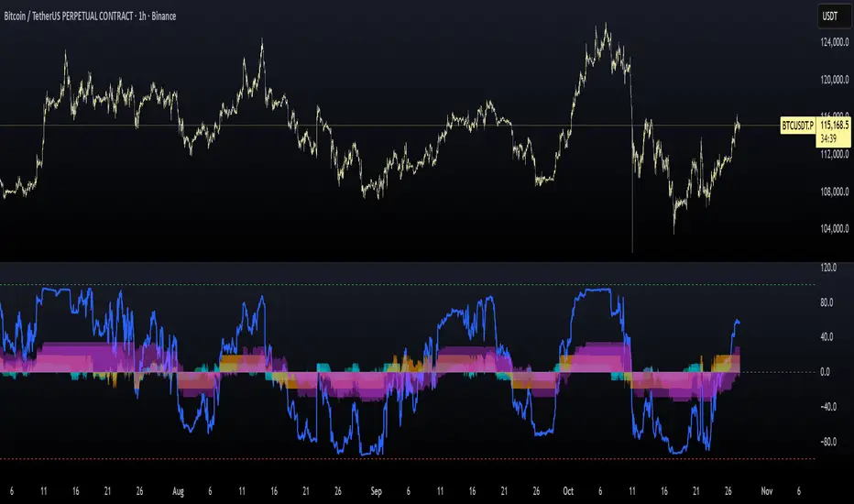Screen dimensions: 854x504
Task: Click the 104,000.0 price axis label
Action: click(x=834, y=228)
